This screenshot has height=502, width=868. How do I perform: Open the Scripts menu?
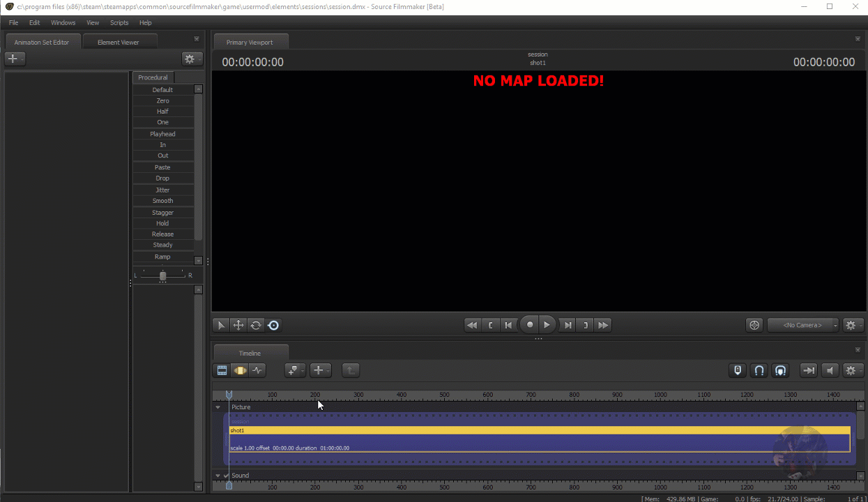pos(119,23)
